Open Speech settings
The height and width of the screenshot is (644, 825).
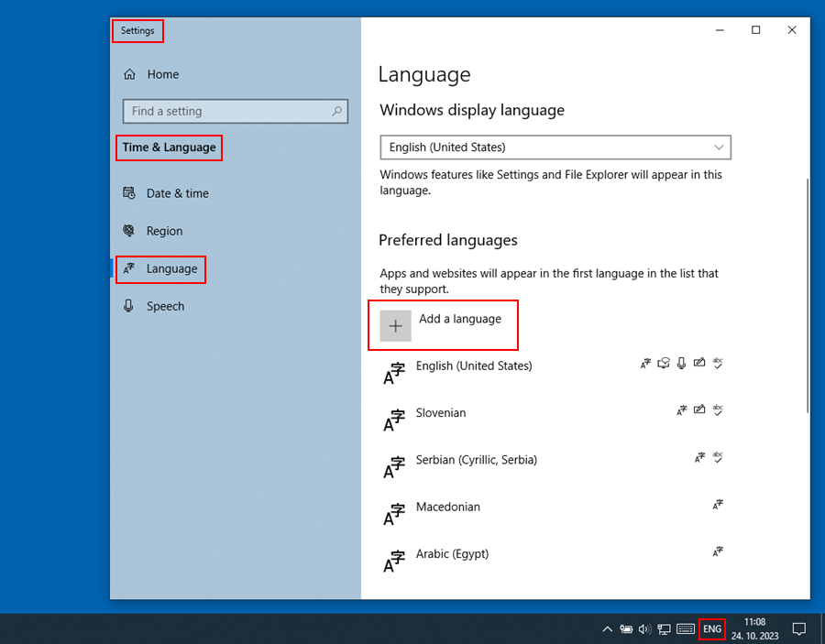pos(154,306)
